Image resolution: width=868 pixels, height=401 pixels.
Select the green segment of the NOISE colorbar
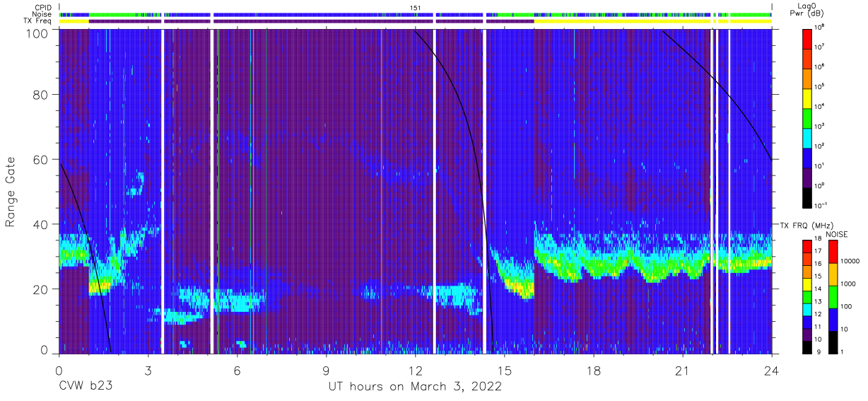833,296
